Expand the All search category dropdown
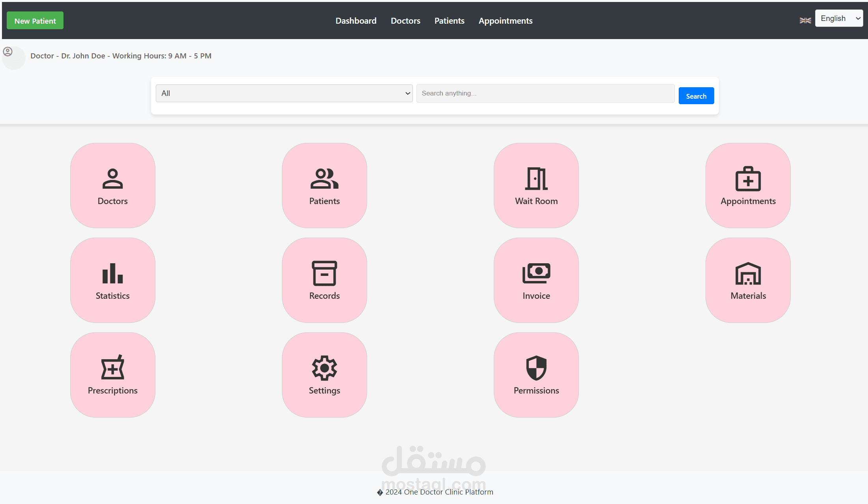 pos(284,93)
